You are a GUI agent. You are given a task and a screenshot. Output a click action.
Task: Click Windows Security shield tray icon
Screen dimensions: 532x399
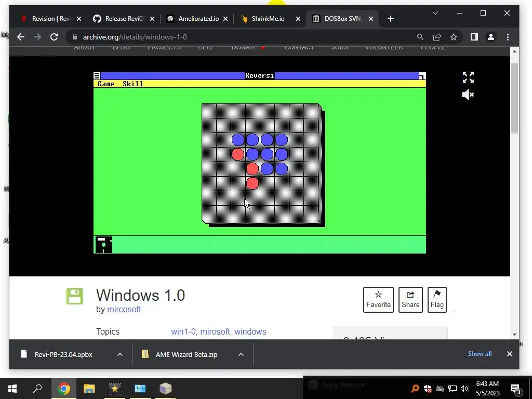(428, 389)
